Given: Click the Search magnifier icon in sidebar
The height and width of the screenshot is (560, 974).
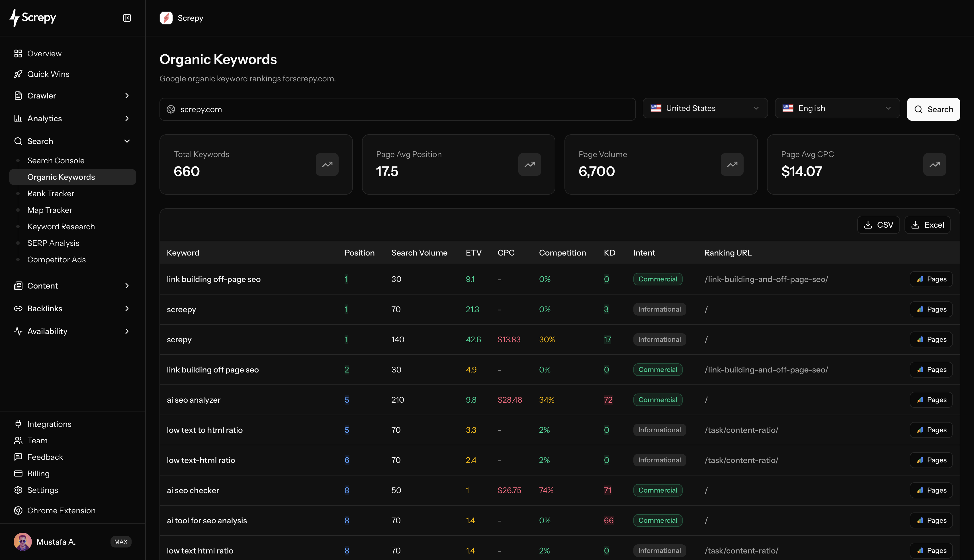Looking at the screenshot, I should (18, 141).
